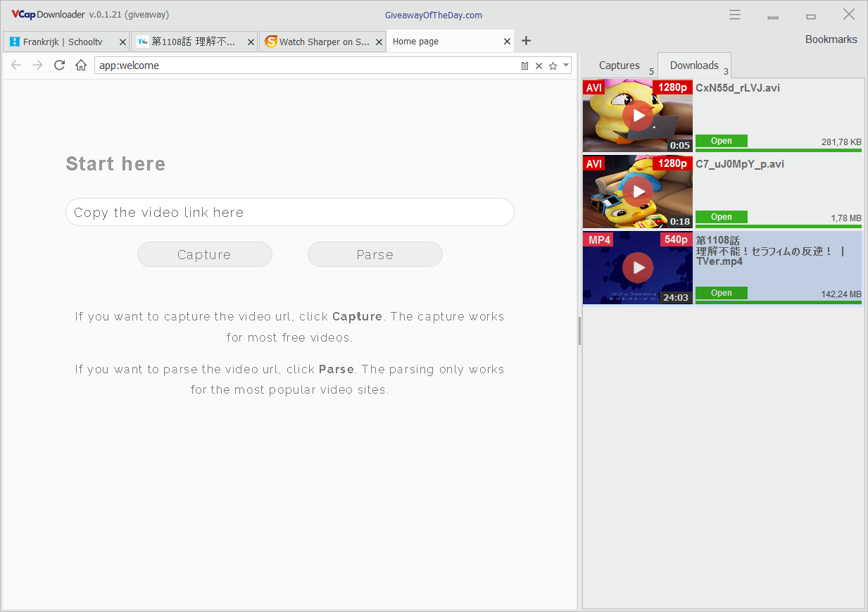868x612 pixels.
Task: Open the Captures panel tab
Action: tap(619, 65)
